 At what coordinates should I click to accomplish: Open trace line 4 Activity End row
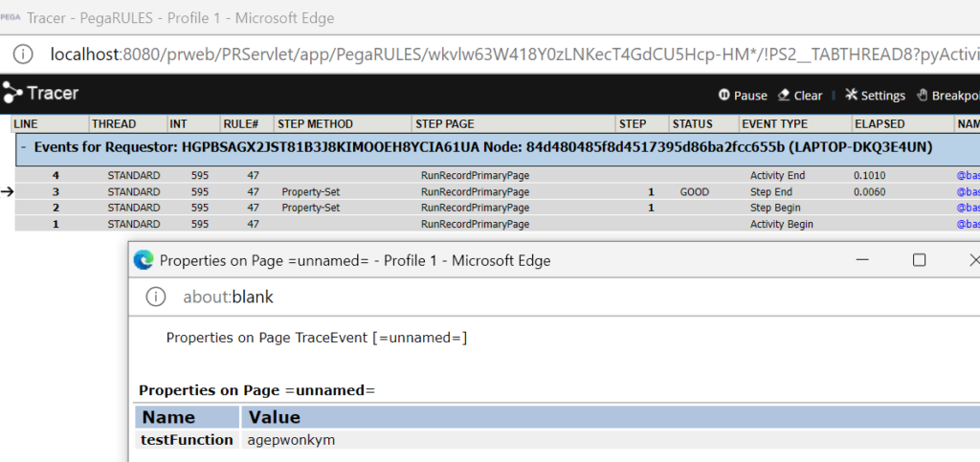pos(497,175)
